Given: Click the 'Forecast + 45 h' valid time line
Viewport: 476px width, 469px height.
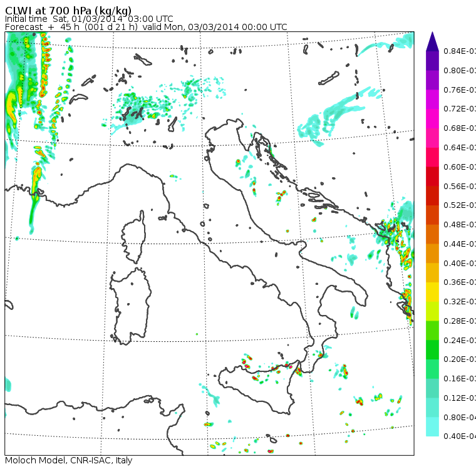Looking at the screenshot, I should pos(146,27).
